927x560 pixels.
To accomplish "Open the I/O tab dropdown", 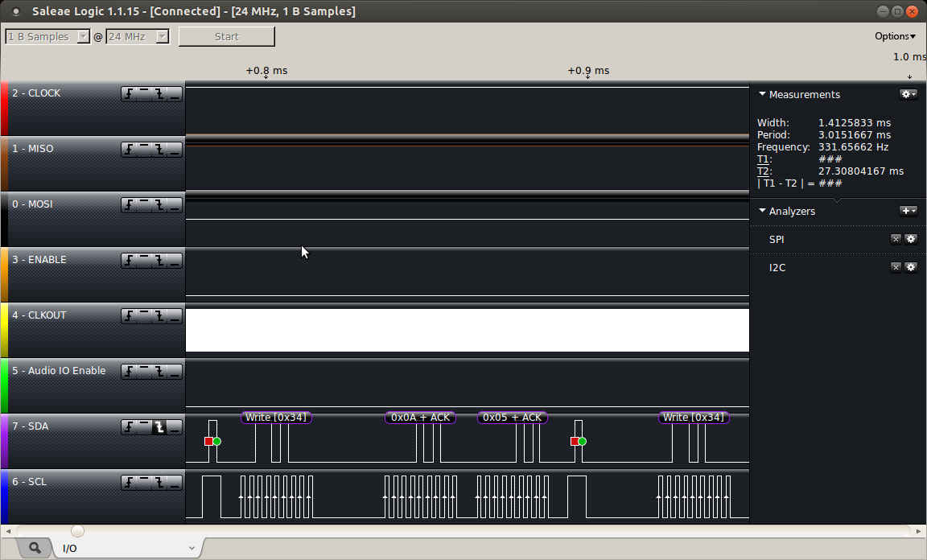I will pyautogui.click(x=192, y=549).
